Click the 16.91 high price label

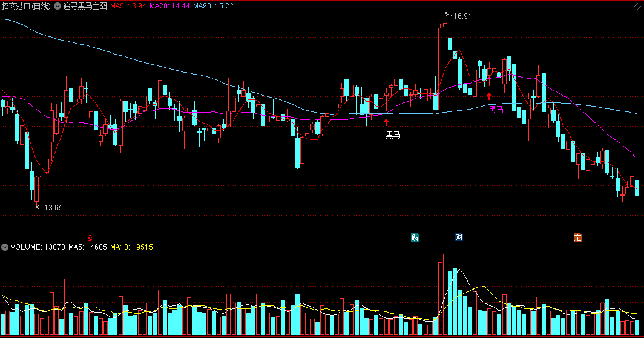(x=462, y=16)
